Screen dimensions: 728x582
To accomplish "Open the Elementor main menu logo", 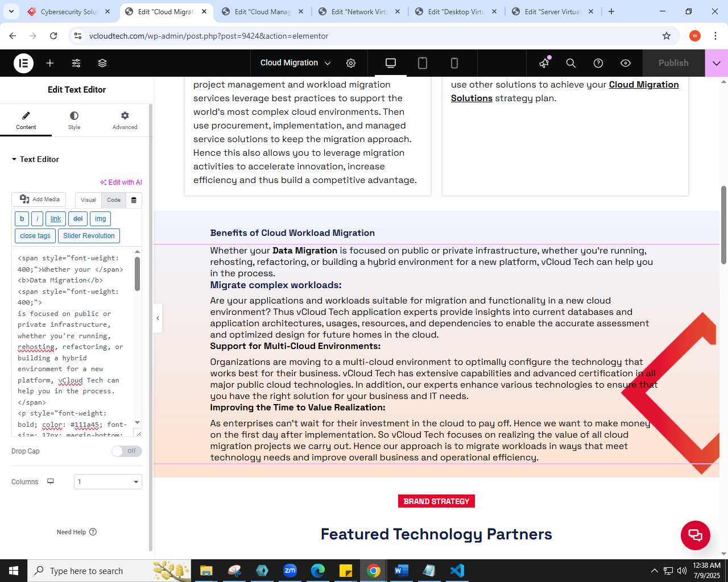I will [x=23, y=63].
